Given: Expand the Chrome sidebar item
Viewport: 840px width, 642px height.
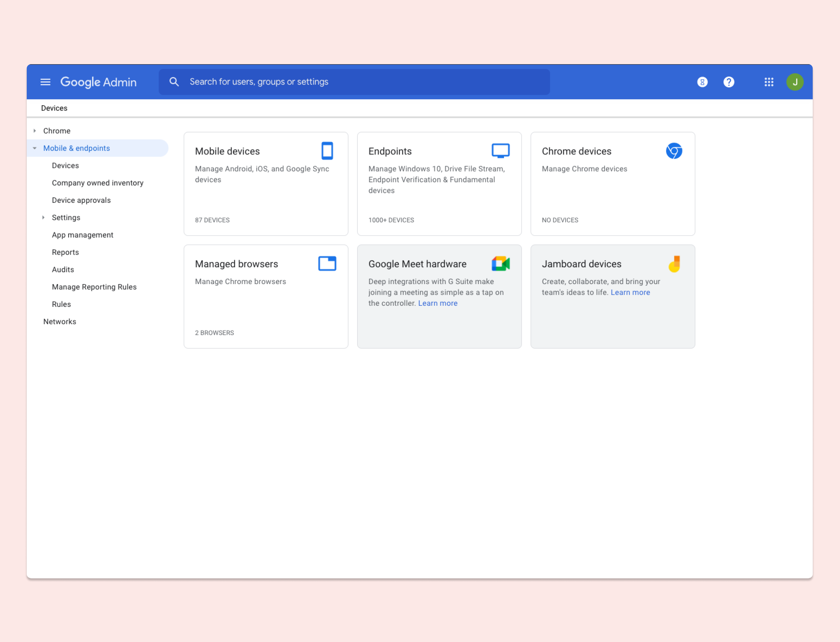Looking at the screenshot, I should coord(35,131).
